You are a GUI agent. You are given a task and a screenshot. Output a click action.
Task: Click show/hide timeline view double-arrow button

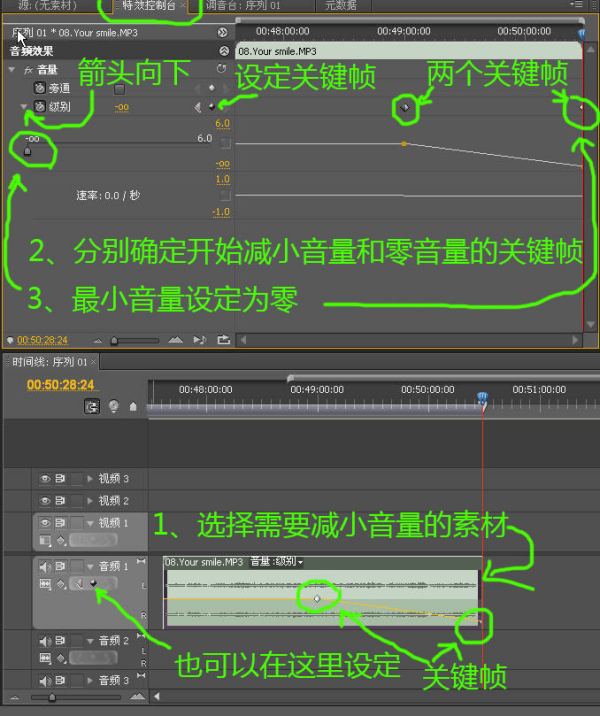pyautogui.click(x=222, y=32)
